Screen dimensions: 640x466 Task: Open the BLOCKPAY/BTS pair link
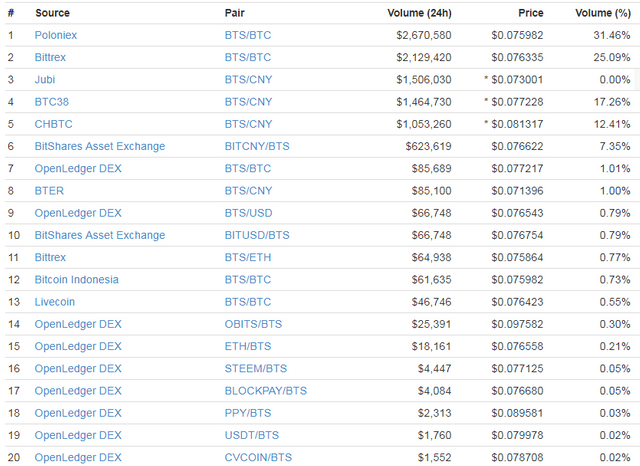266,391
